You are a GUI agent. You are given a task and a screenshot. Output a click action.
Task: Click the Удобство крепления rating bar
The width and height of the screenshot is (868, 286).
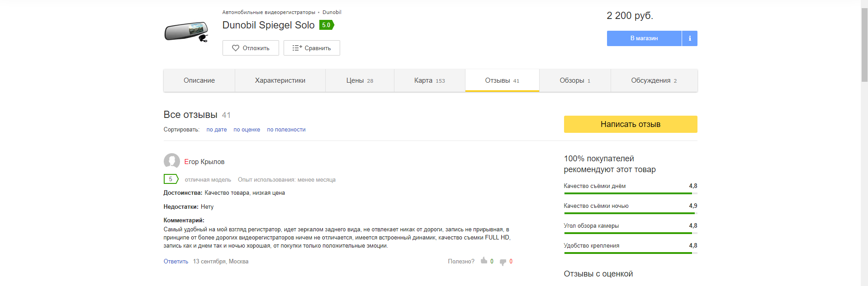point(631,253)
